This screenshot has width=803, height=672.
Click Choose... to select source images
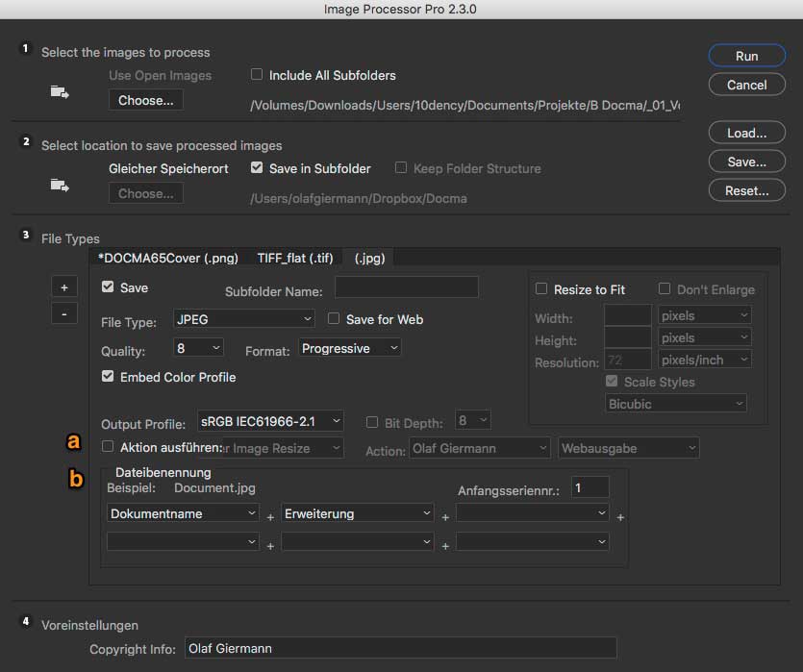tap(146, 100)
